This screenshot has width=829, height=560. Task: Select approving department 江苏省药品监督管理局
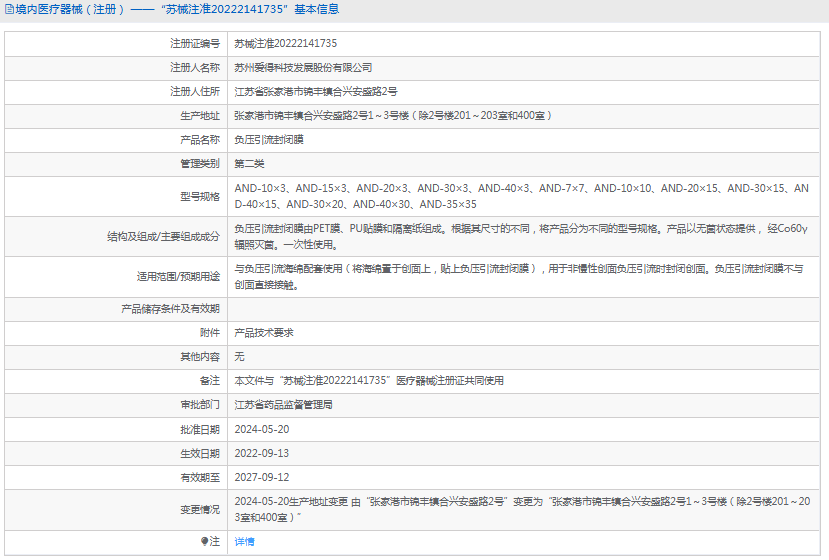point(283,405)
